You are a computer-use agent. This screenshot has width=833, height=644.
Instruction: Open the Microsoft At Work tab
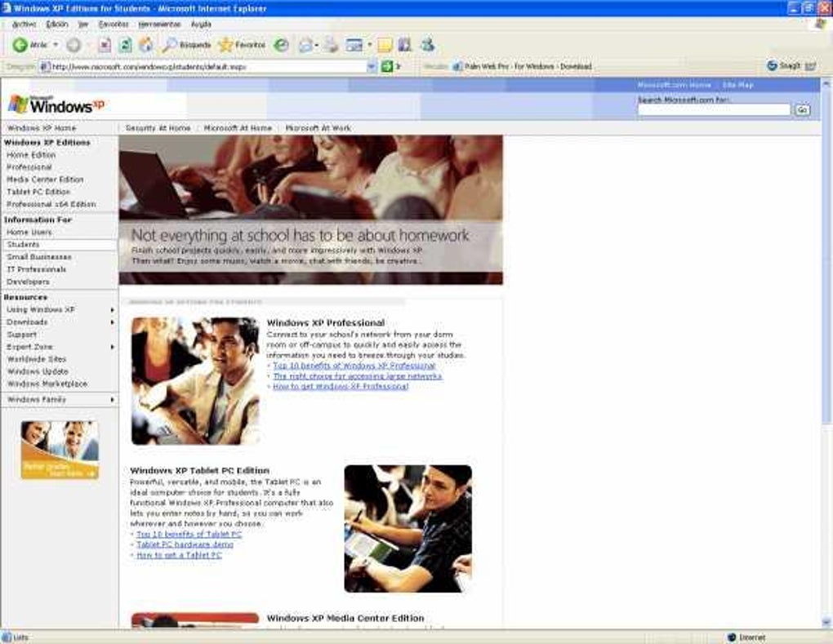(x=318, y=128)
